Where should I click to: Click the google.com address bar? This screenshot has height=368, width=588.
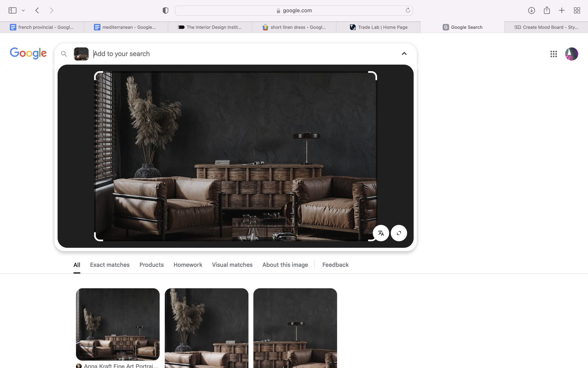tap(294, 10)
